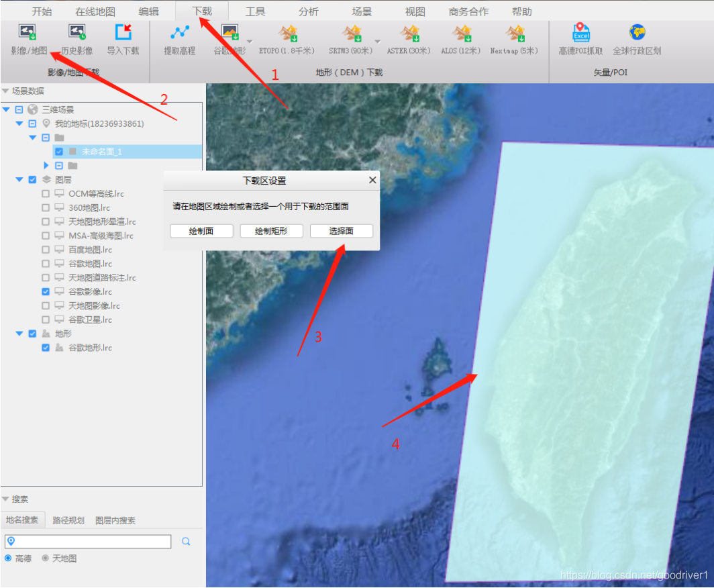
Task: Open the 开始 ribbon tab
Action: tap(42, 11)
